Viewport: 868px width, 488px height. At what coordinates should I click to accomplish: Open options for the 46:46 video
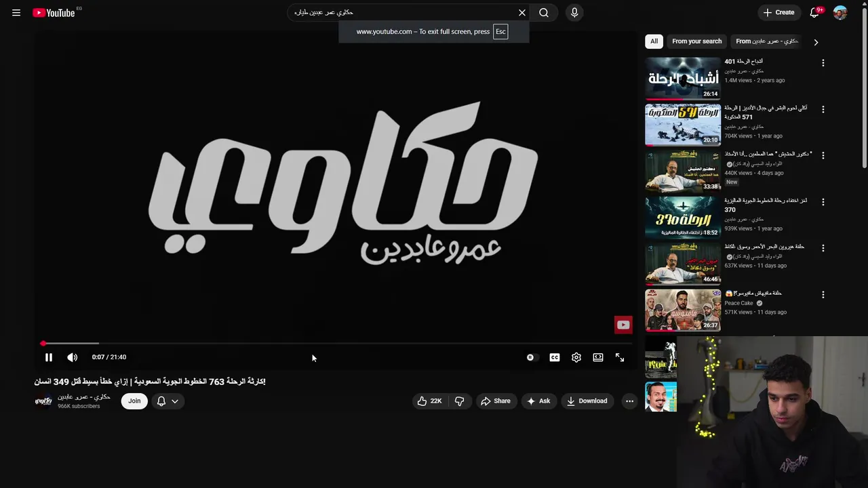[x=823, y=248]
